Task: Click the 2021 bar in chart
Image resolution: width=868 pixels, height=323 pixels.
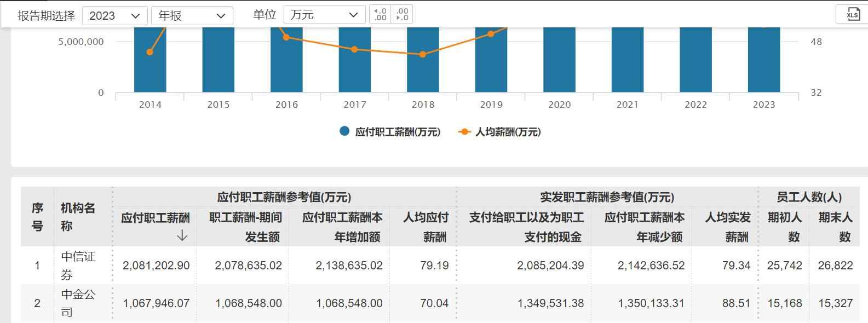Action: 627,60
